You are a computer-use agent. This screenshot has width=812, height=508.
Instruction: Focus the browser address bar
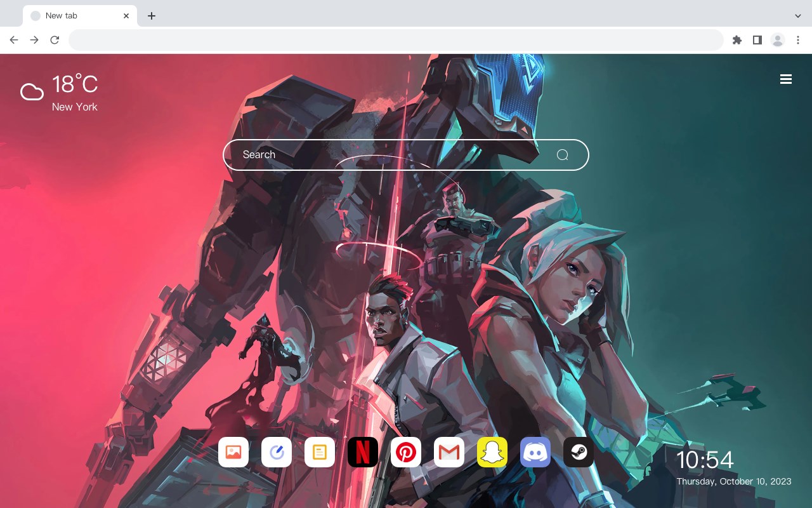click(x=396, y=40)
